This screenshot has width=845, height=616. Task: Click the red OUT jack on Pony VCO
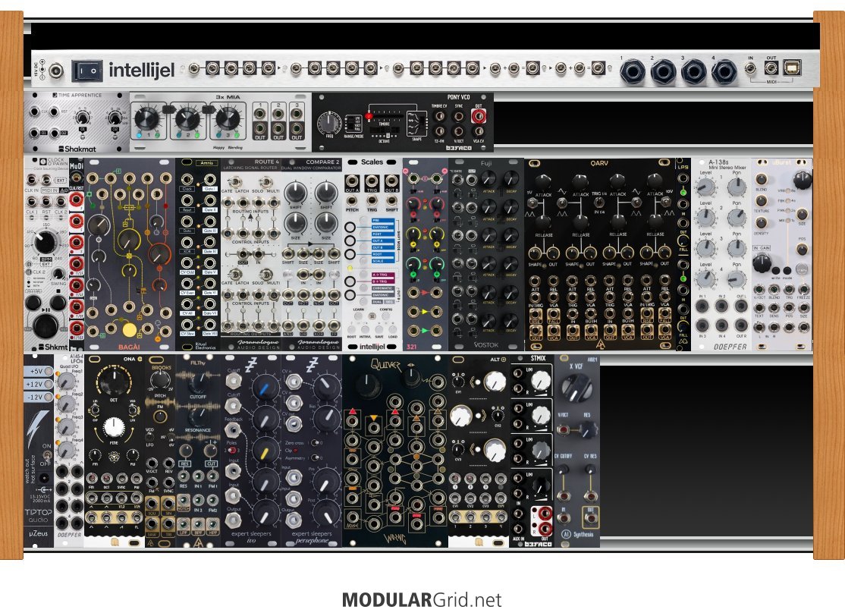pos(479,116)
